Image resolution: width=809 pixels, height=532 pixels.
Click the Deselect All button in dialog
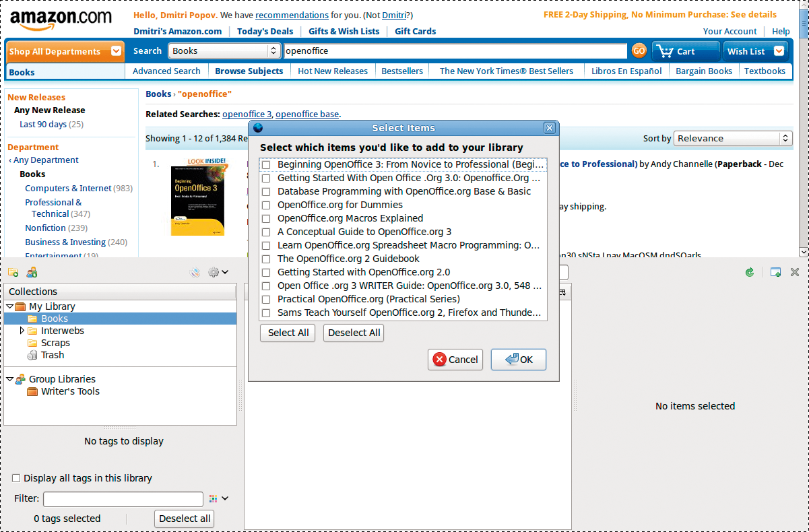click(x=354, y=333)
